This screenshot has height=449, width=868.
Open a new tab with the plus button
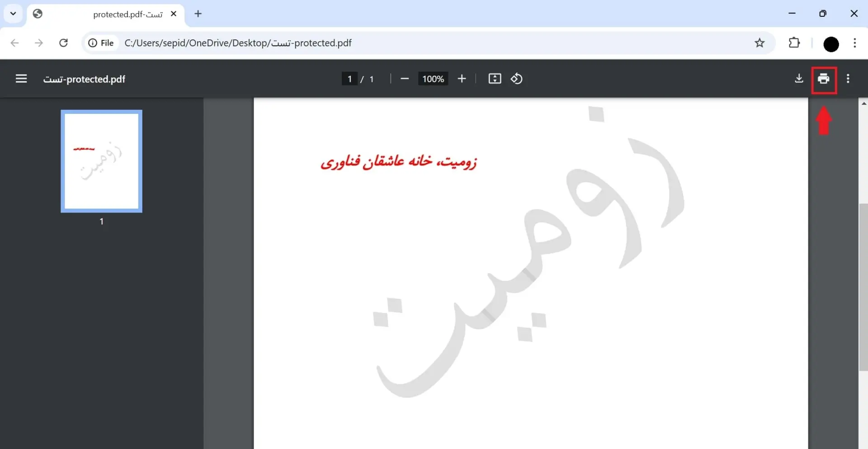click(198, 14)
